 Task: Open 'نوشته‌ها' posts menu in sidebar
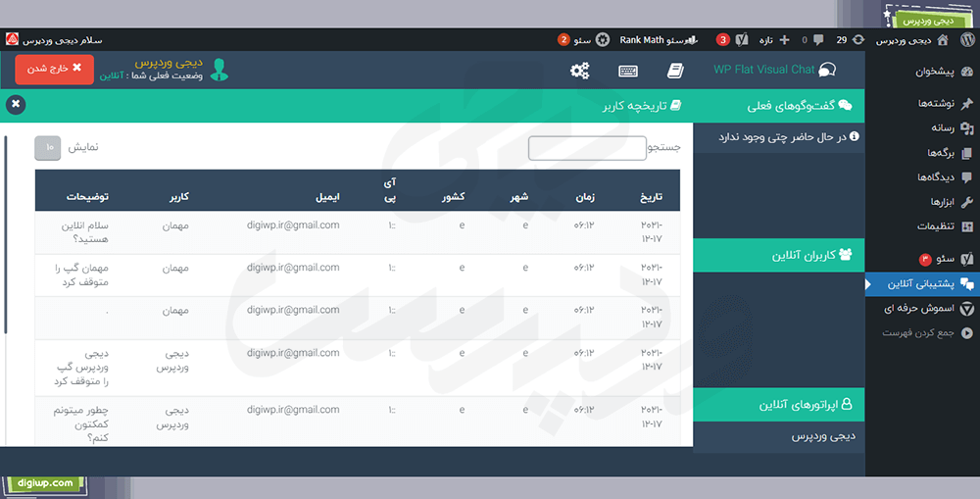pos(929,104)
